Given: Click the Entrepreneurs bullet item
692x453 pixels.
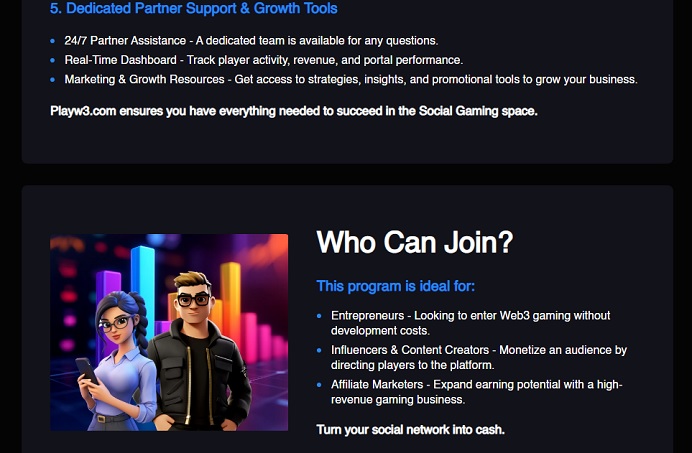Looking at the screenshot, I should pyautogui.click(x=470, y=323).
